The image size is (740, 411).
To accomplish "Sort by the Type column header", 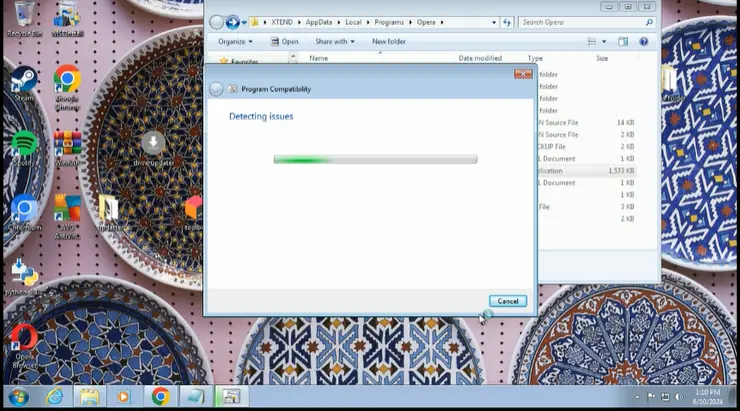I will [x=535, y=58].
